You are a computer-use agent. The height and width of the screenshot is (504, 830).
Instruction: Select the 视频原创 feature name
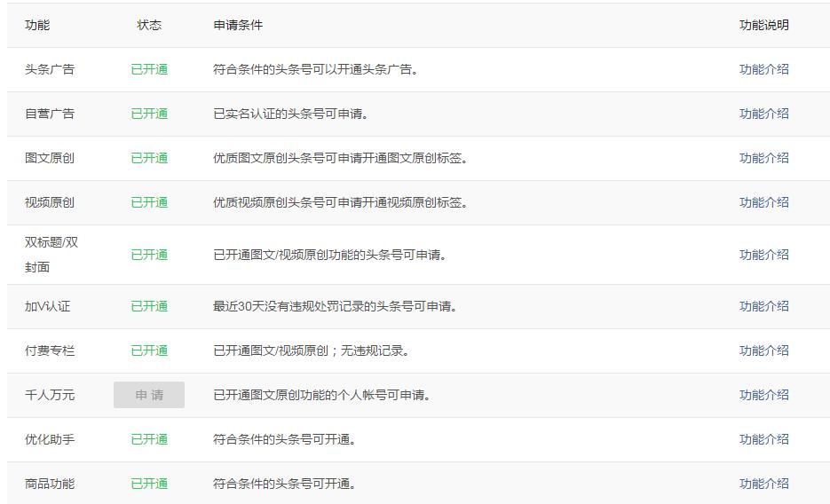50,202
